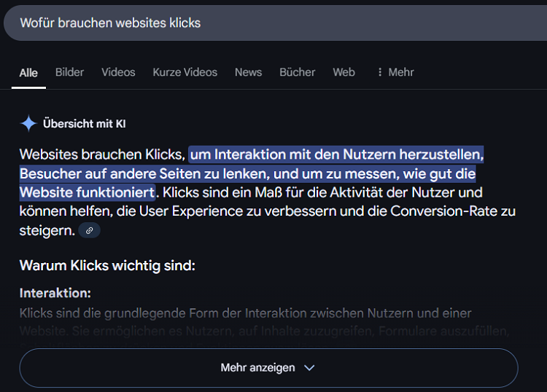Click the highlighted text 'um Interaktion mit den Nutzern herzustellen'
Image resolution: width=547 pixels, height=392 pixels.
336,154
